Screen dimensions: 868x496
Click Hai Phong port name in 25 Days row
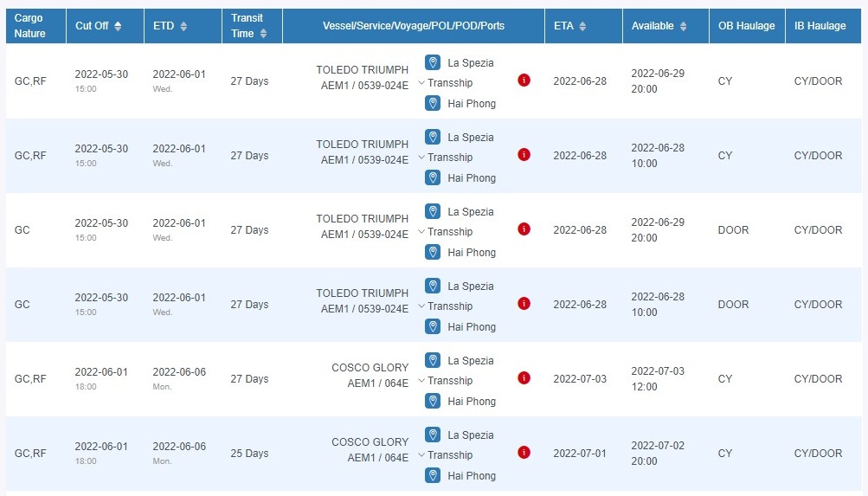click(x=472, y=476)
